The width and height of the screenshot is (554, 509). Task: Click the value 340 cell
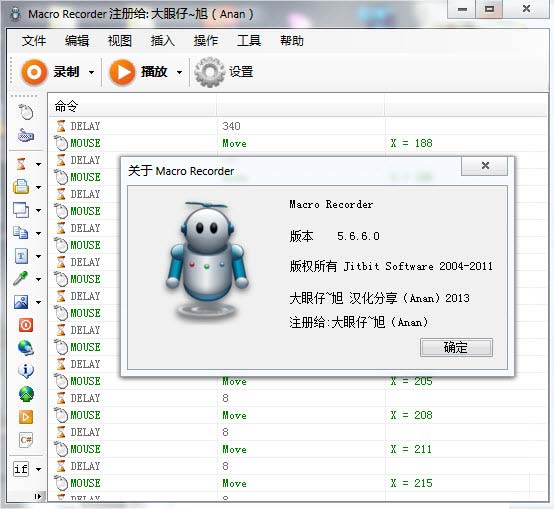[231, 126]
